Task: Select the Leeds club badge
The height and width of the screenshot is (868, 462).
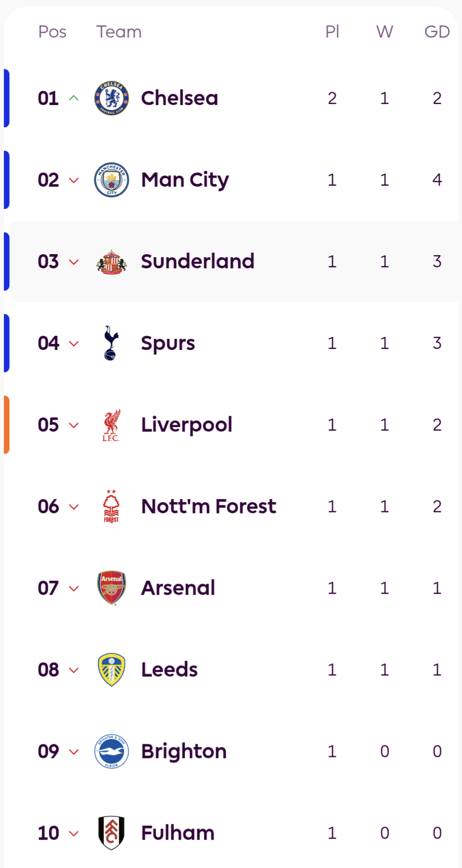Action: tap(112, 670)
